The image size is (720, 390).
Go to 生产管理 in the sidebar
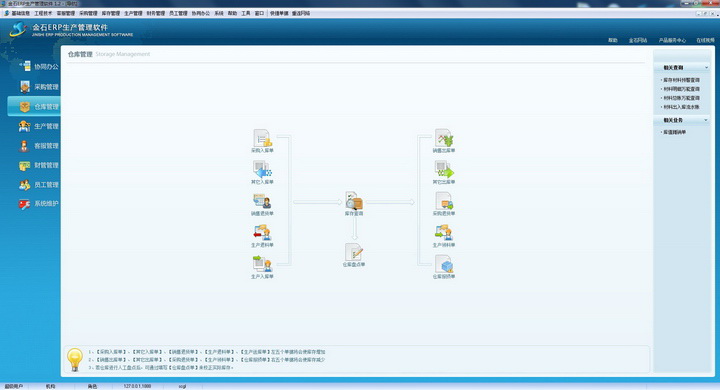pos(39,126)
